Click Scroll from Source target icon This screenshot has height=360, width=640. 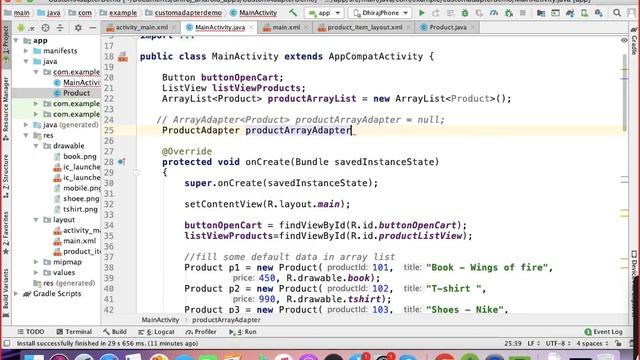[45, 28]
